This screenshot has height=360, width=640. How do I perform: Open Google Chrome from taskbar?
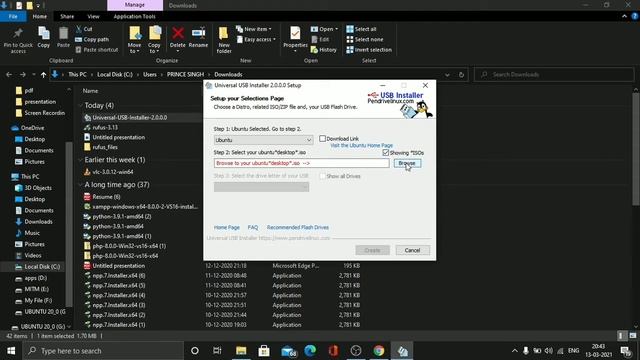[x=379, y=351]
